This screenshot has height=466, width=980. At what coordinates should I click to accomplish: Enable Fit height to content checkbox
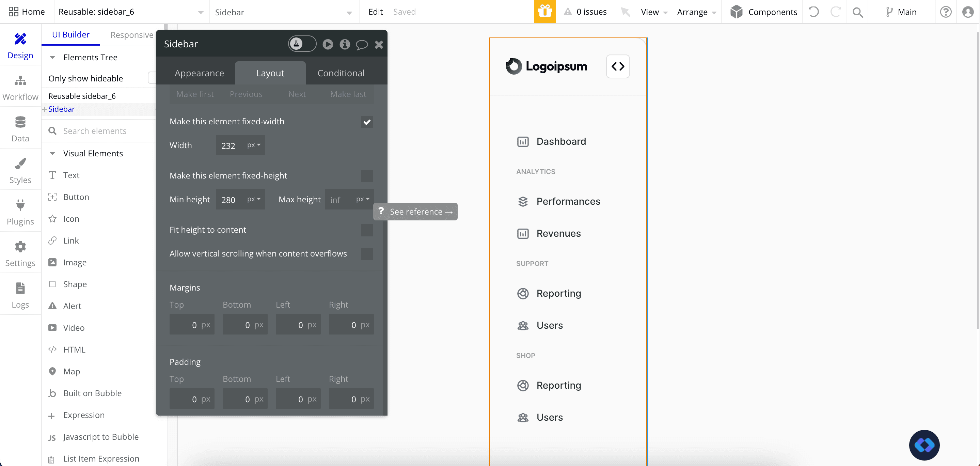(x=367, y=230)
